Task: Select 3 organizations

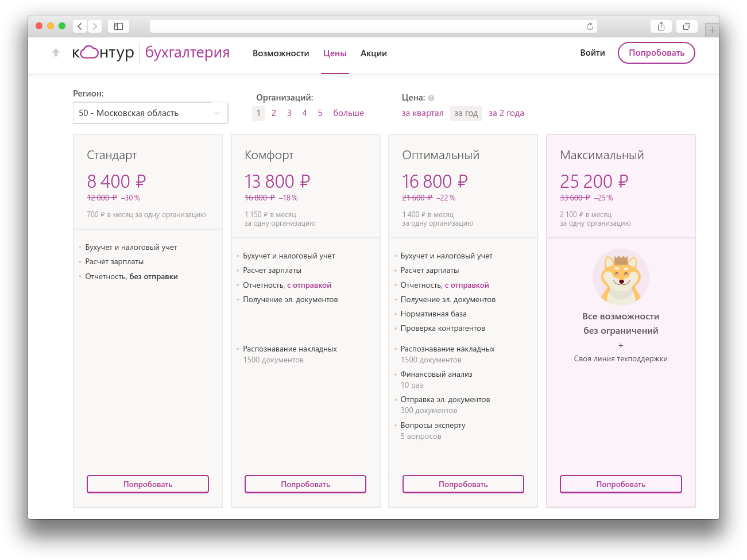Action: pyautogui.click(x=289, y=113)
